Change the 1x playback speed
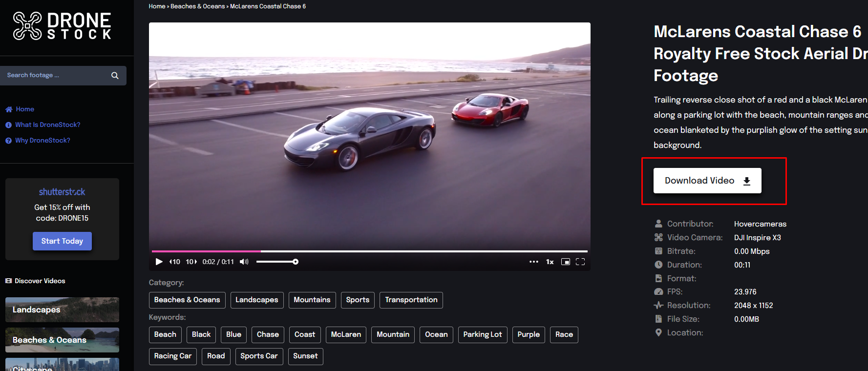Screen dimensions: 868x371 [550, 262]
